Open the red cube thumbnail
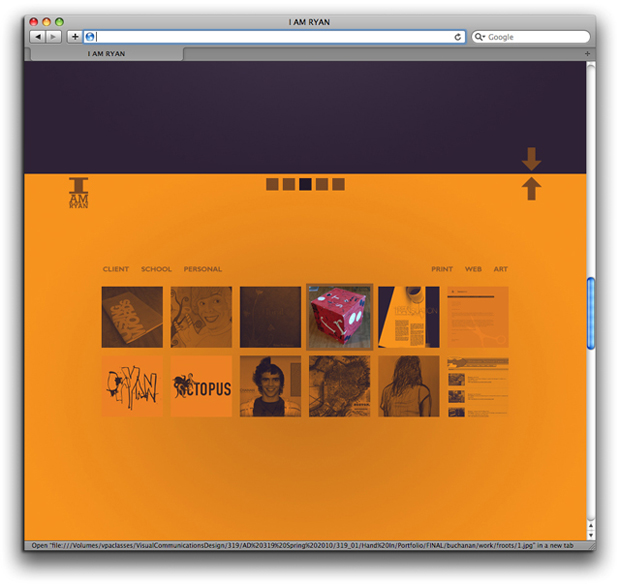Viewport: 620px width, 584px height. 339,317
